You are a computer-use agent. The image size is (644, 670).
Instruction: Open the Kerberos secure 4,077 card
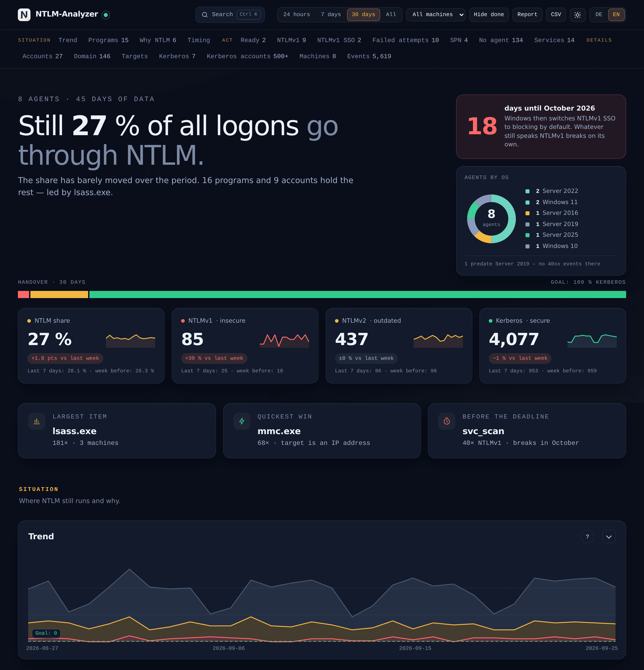click(553, 346)
